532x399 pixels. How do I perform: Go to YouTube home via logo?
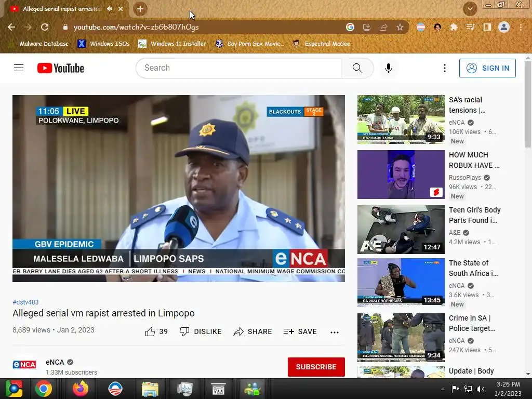pos(61,68)
